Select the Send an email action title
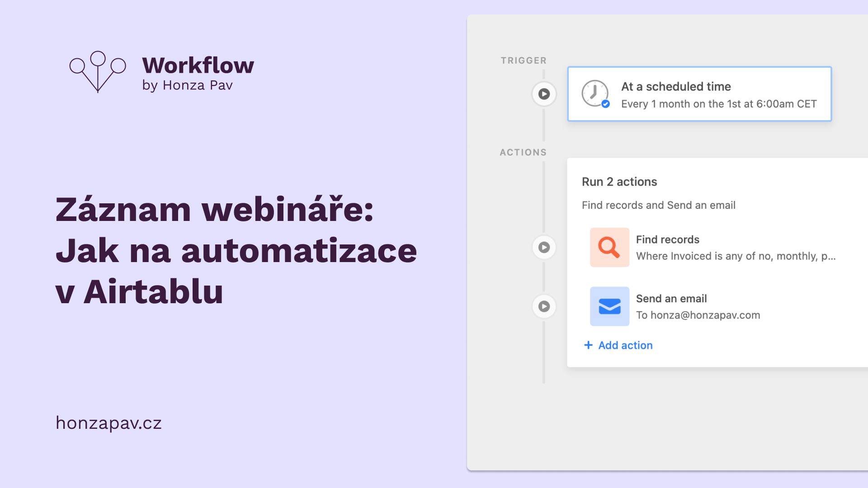868x488 pixels. tap(671, 299)
